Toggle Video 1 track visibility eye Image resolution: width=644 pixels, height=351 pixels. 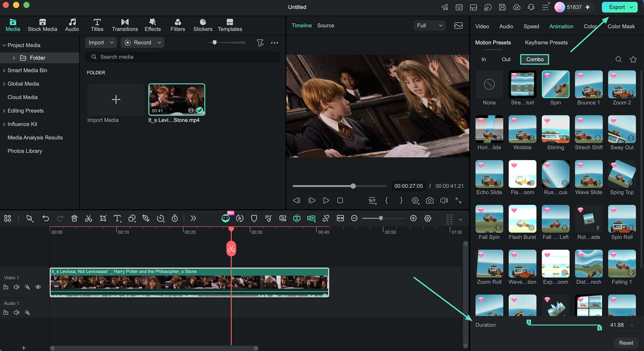38,287
